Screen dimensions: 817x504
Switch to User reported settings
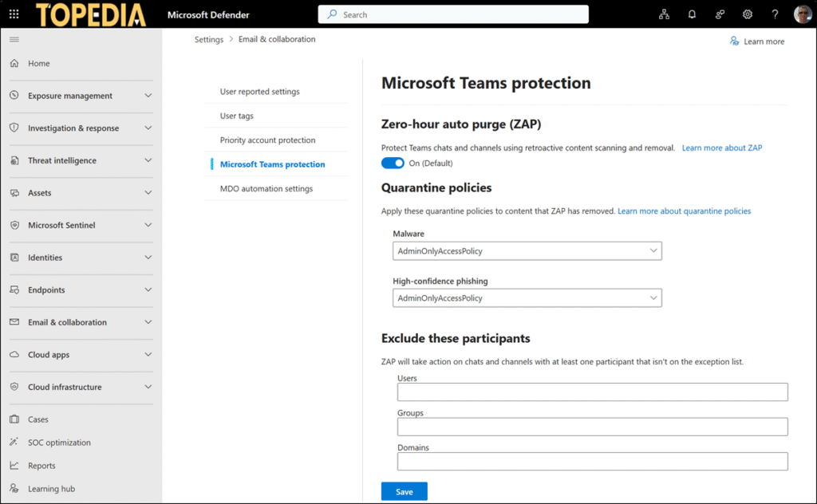pos(259,91)
